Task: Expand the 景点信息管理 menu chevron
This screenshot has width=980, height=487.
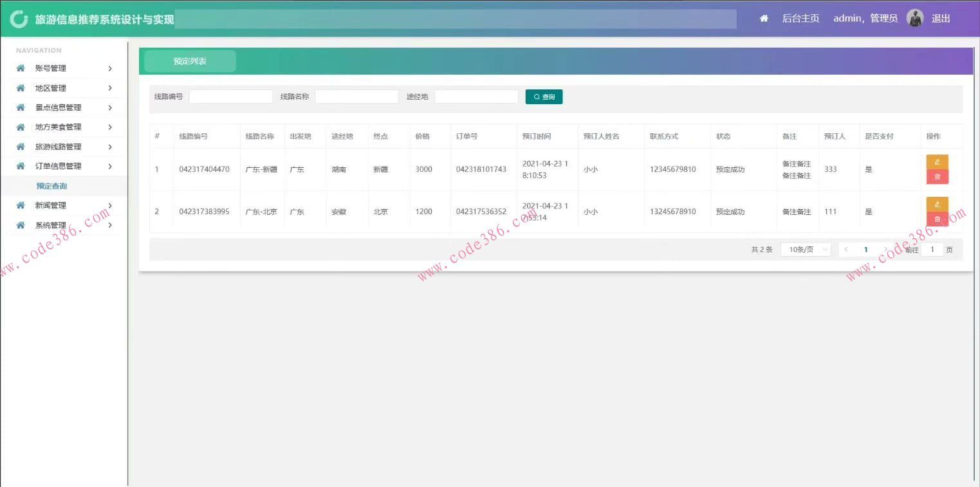Action: 110,107
